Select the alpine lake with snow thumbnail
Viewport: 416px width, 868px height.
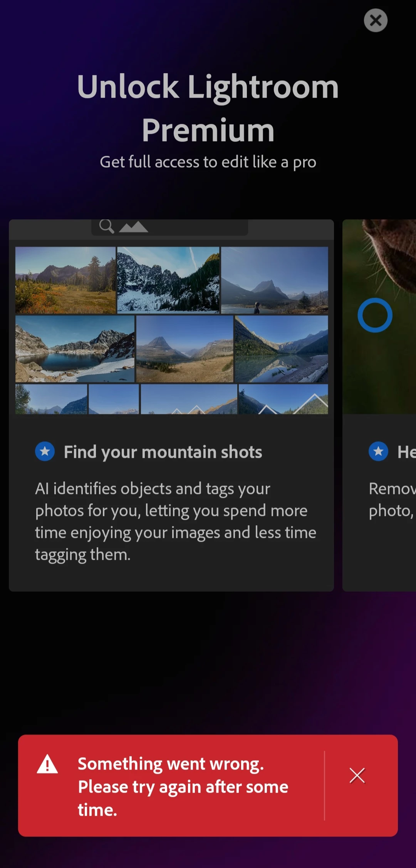pyautogui.click(x=75, y=349)
